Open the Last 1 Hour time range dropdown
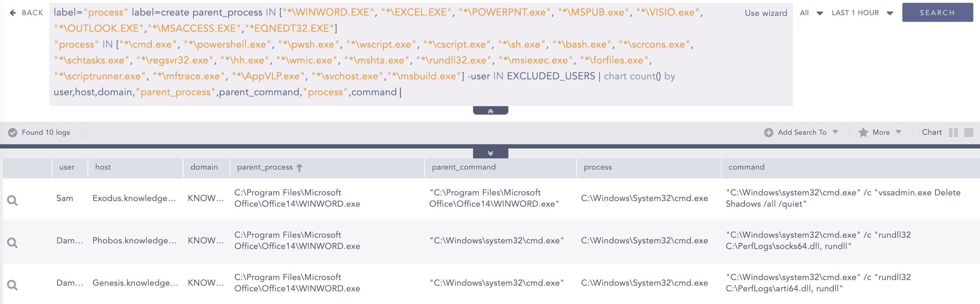This screenshot has height=304, width=980. click(x=862, y=13)
